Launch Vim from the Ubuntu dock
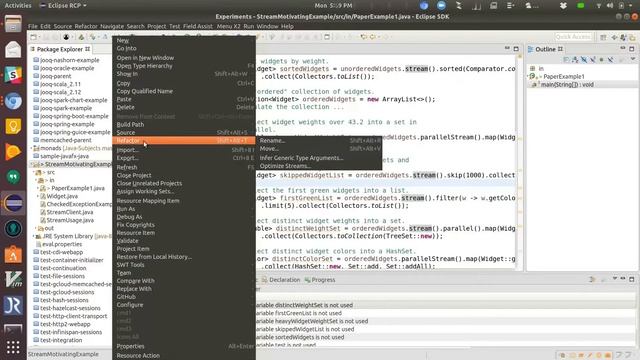Screen dimensions: 640x360 tap(13, 280)
